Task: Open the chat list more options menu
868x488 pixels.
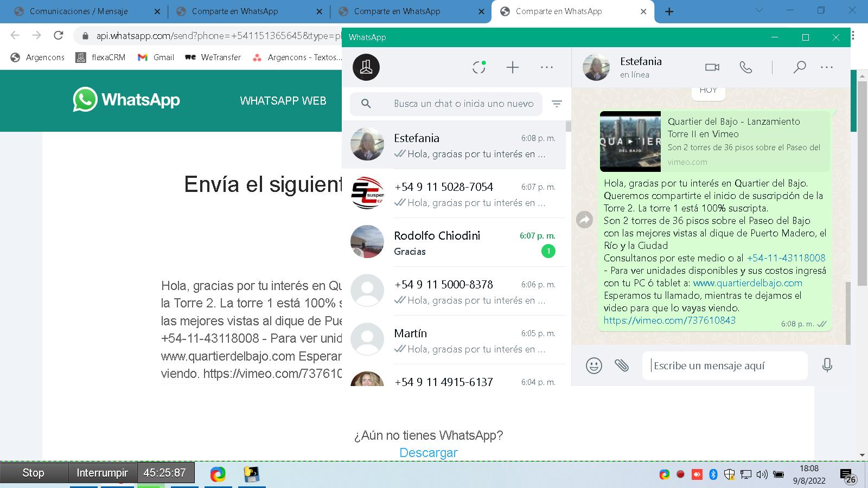Action: (x=547, y=67)
